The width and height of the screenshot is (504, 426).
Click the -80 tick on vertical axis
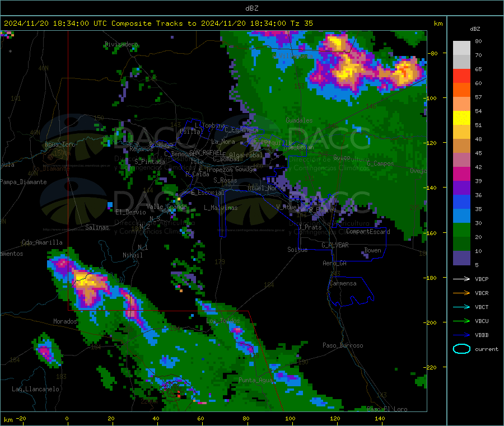point(433,53)
